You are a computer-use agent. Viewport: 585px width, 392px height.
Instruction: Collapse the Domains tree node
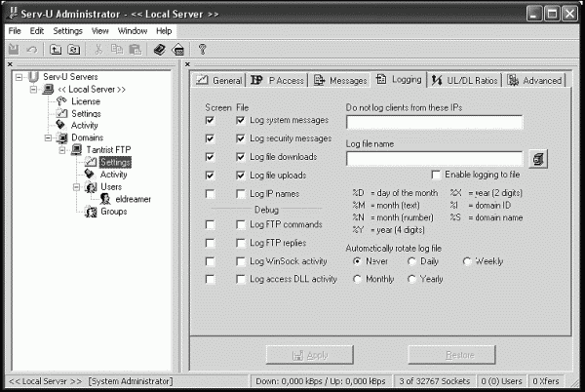(48, 137)
